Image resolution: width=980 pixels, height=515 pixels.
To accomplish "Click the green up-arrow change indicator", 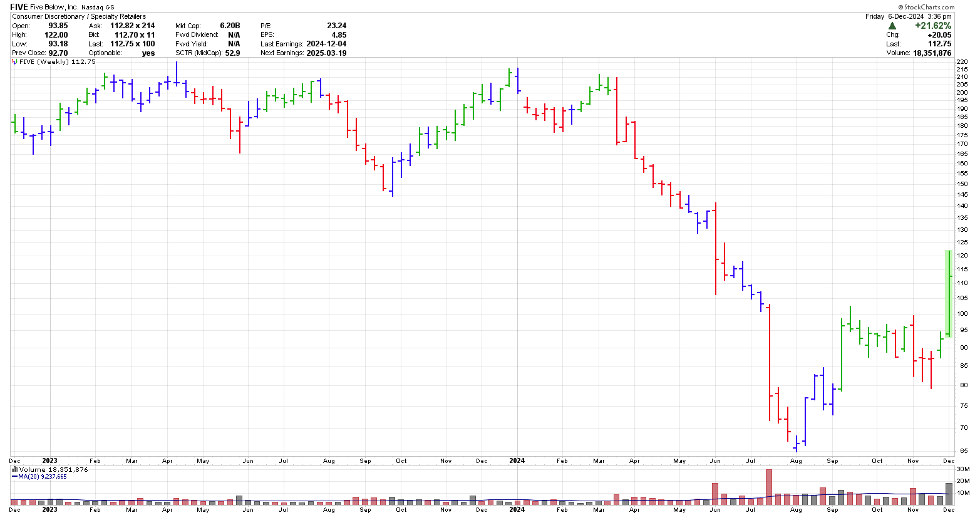I will click(892, 26).
